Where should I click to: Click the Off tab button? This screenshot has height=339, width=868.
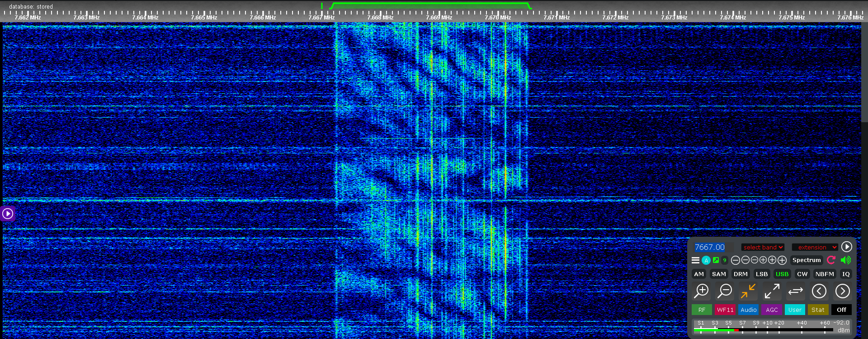pos(841,310)
